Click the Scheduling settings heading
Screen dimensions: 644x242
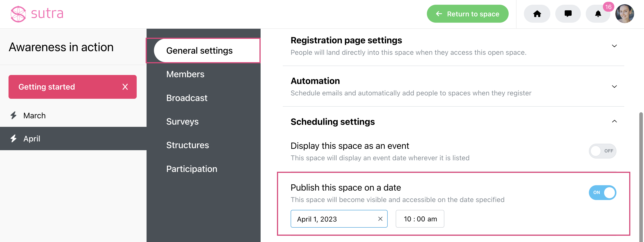click(x=333, y=121)
